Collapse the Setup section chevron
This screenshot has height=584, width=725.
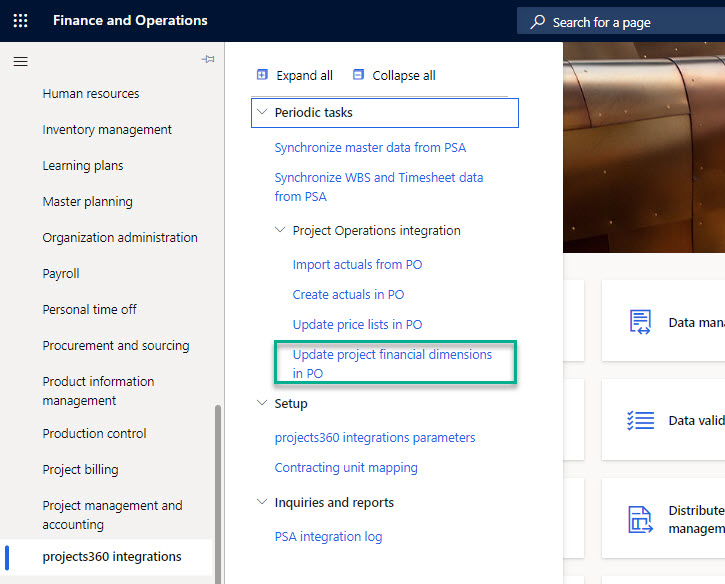tap(262, 403)
